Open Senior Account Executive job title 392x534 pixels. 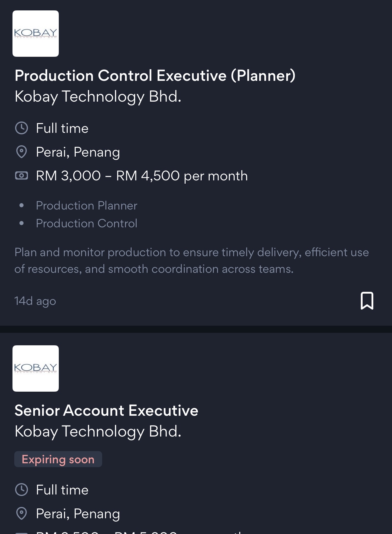click(x=106, y=410)
